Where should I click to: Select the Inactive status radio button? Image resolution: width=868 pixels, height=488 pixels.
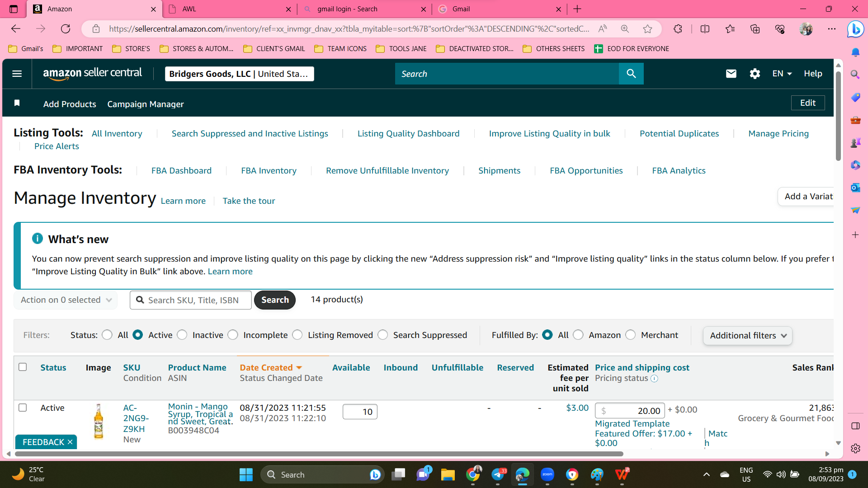click(182, 335)
